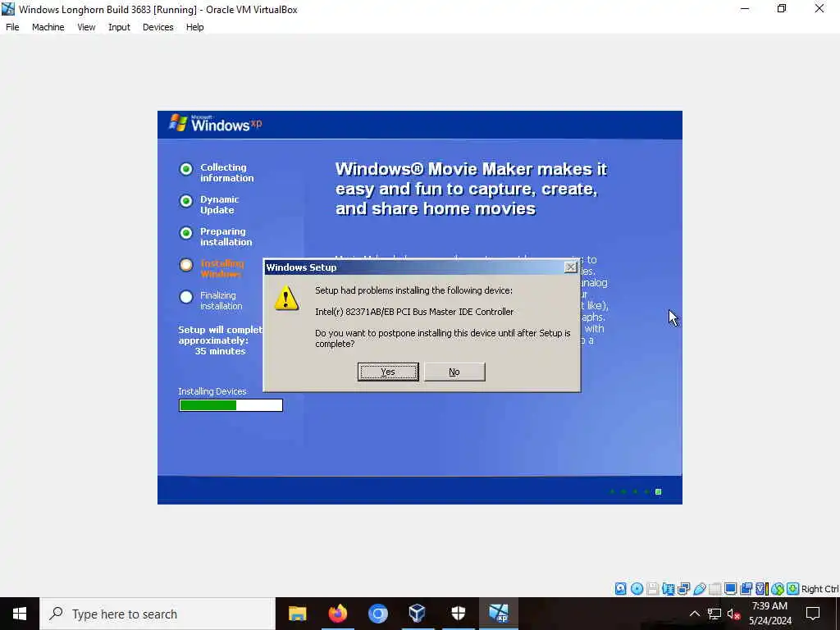840x630 pixels.
Task: Open Windows Security shield in taskbar
Action: click(458, 614)
